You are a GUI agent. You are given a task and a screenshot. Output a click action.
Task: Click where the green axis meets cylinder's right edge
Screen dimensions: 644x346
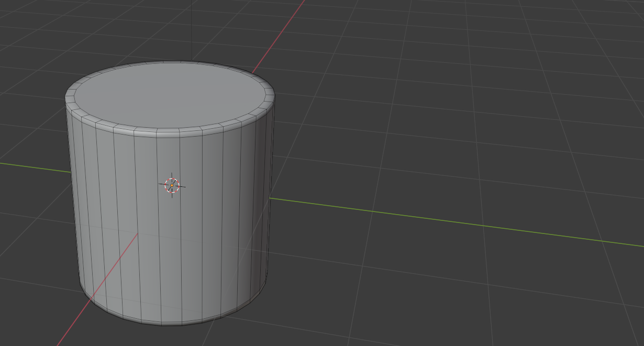coord(270,198)
